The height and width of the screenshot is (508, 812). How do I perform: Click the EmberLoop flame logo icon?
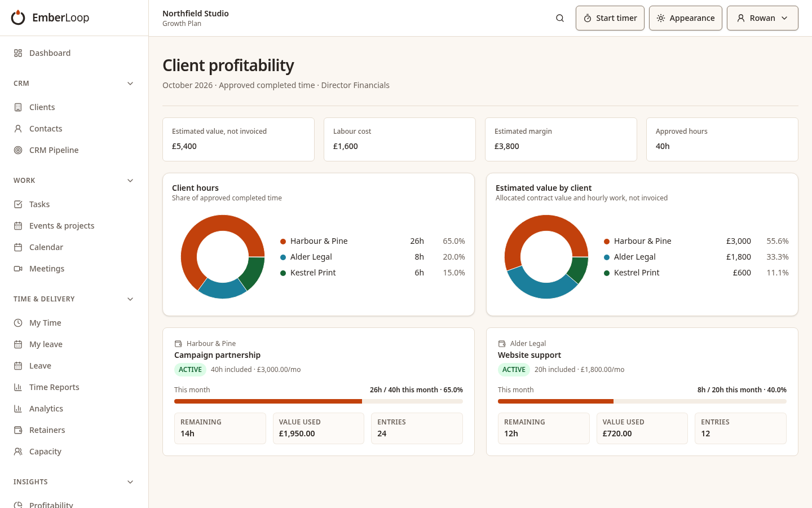18,17
